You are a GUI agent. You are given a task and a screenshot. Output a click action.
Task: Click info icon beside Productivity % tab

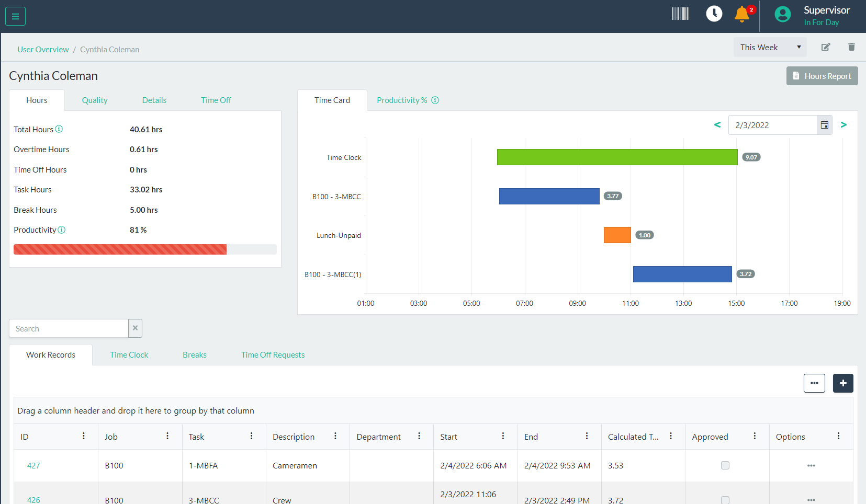(x=435, y=100)
